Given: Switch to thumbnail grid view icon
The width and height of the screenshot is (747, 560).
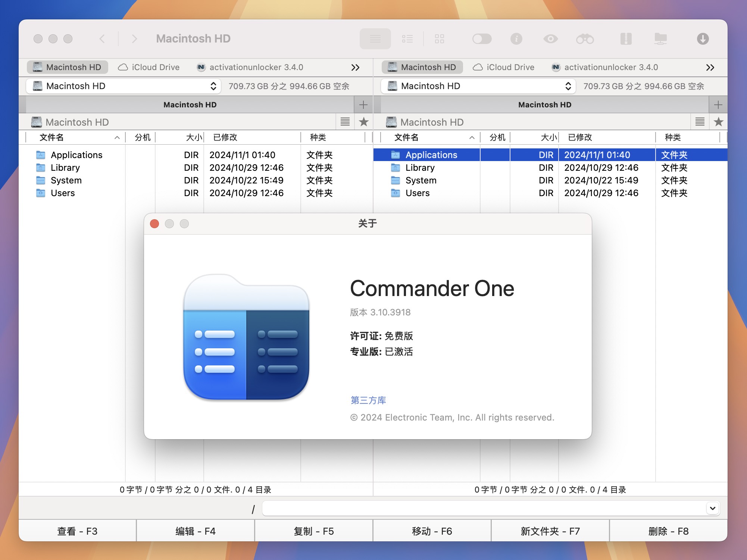Looking at the screenshot, I should 440,39.
